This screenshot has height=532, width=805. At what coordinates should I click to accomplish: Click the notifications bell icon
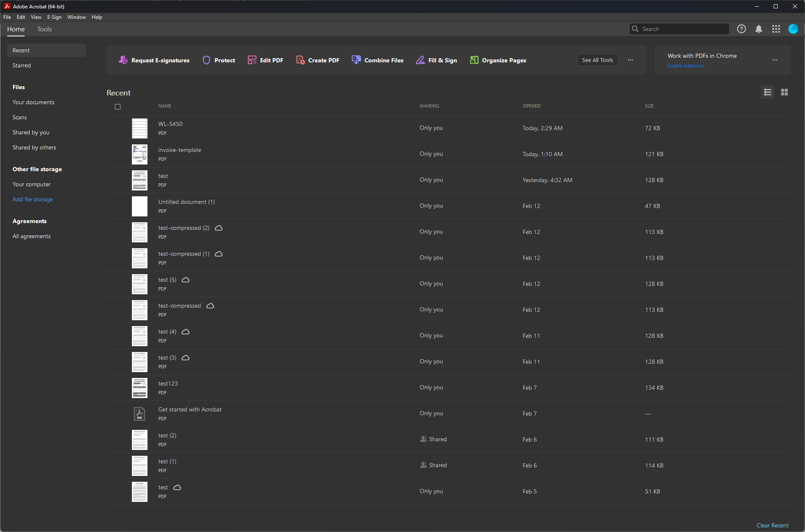click(759, 29)
